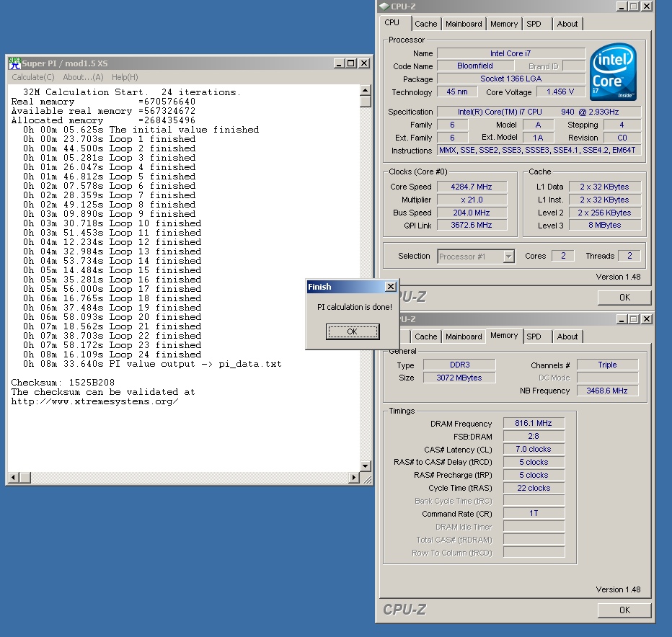
Task: Click the Core Voltage value 1.456 V
Action: click(560, 92)
